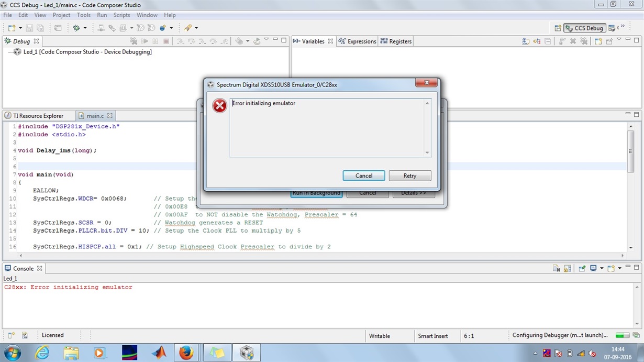Click Remove All icon in Variables view
644x362 pixels.
[x=584, y=41]
